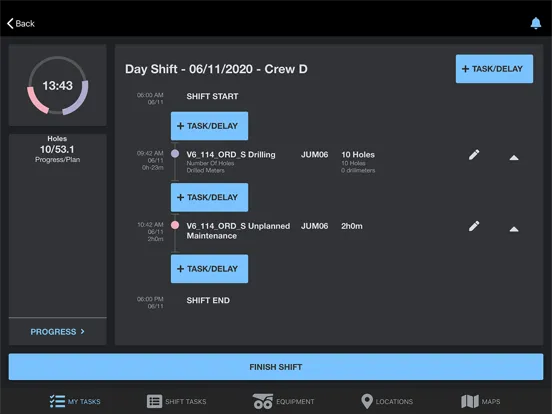Open the Equipment vehicle icon
Image resolution: width=552 pixels, height=414 pixels.
coord(263,401)
